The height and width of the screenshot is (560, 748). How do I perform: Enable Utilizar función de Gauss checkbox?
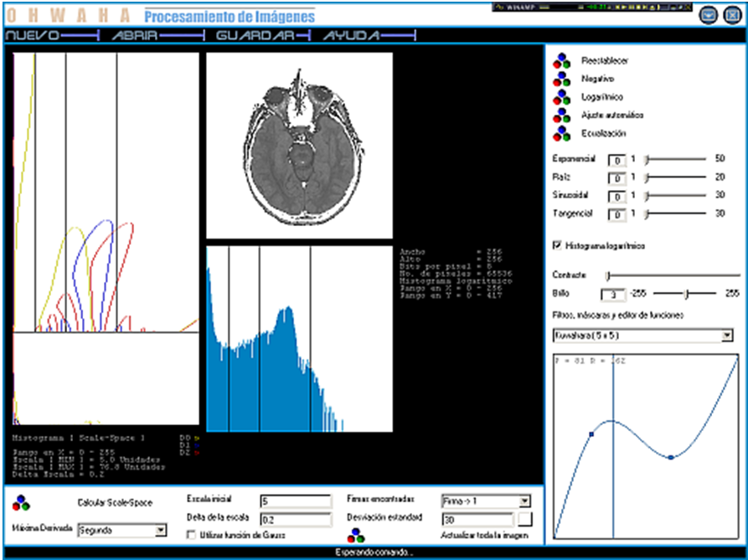tap(191, 535)
